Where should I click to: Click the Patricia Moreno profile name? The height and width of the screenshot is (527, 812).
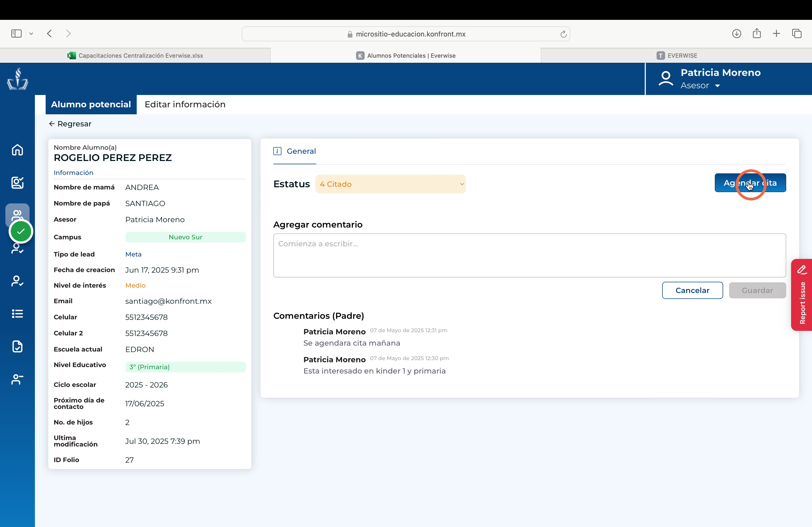[720, 73]
